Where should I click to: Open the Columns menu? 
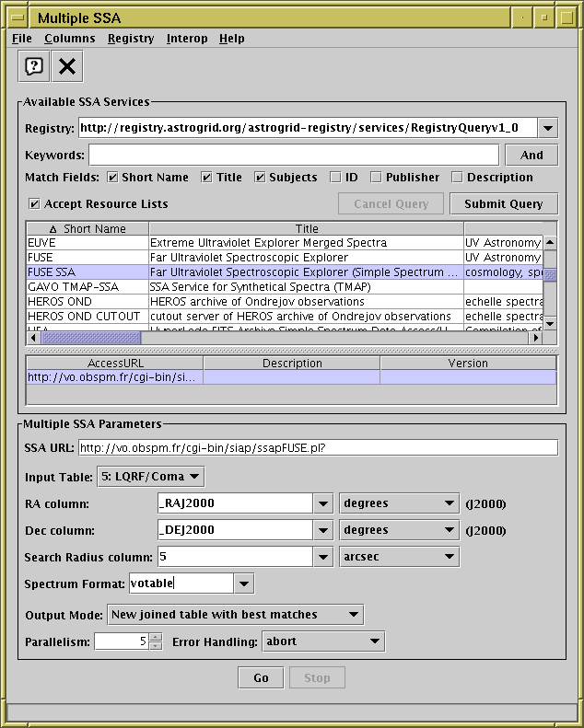click(70, 39)
